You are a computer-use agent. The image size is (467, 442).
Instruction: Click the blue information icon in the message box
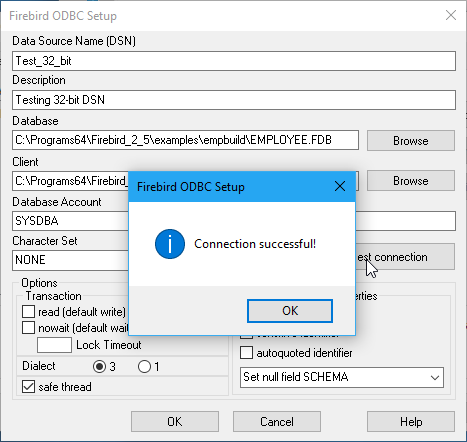click(170, 244)
